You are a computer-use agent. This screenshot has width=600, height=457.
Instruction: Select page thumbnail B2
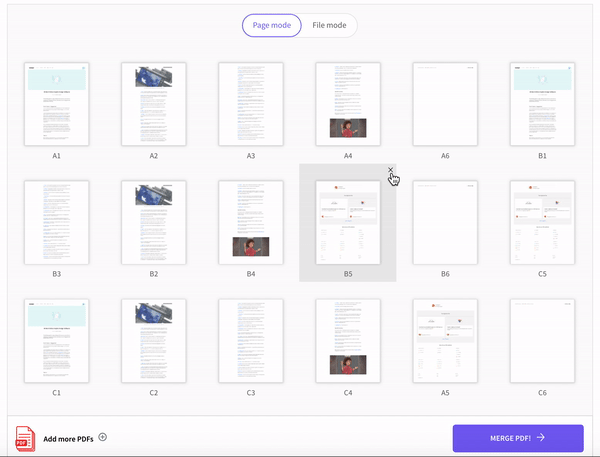click(x=154, y=222)
